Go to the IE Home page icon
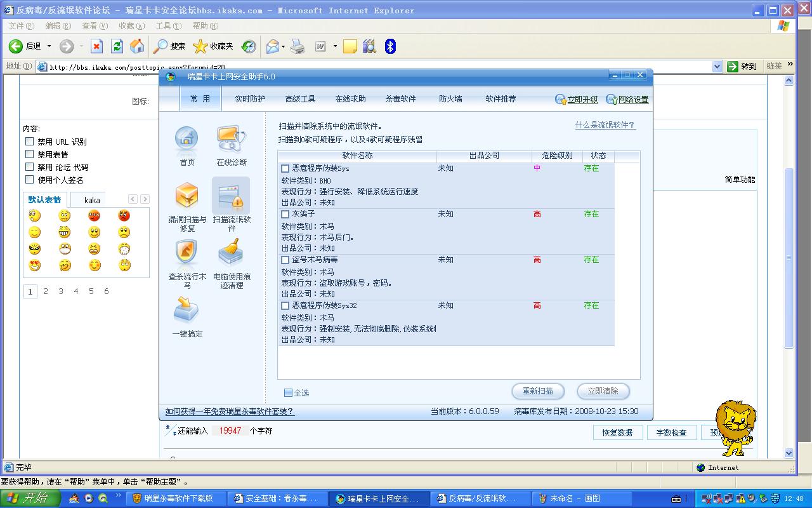 [137, 46]
